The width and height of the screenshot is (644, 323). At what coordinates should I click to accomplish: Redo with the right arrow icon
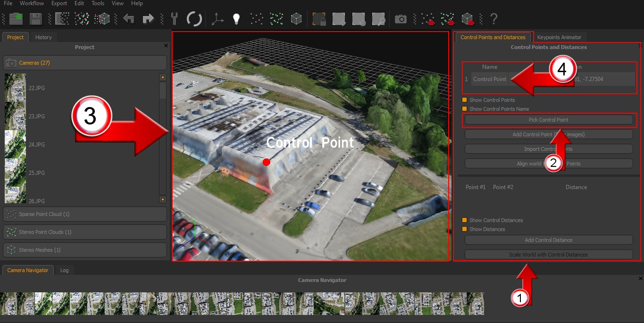[148, 19]
